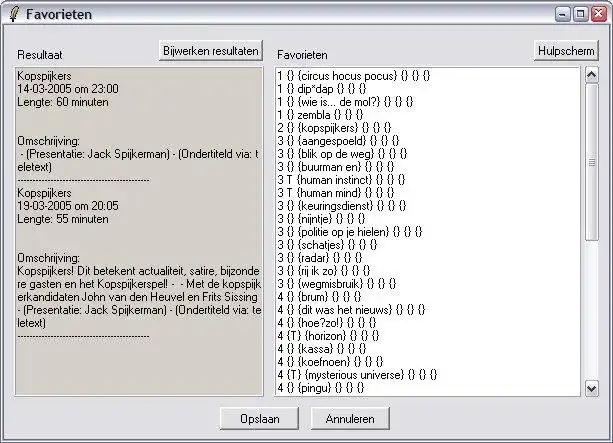
Task: Click the feather icon in title bar
Action: click(x=14, y=14)
